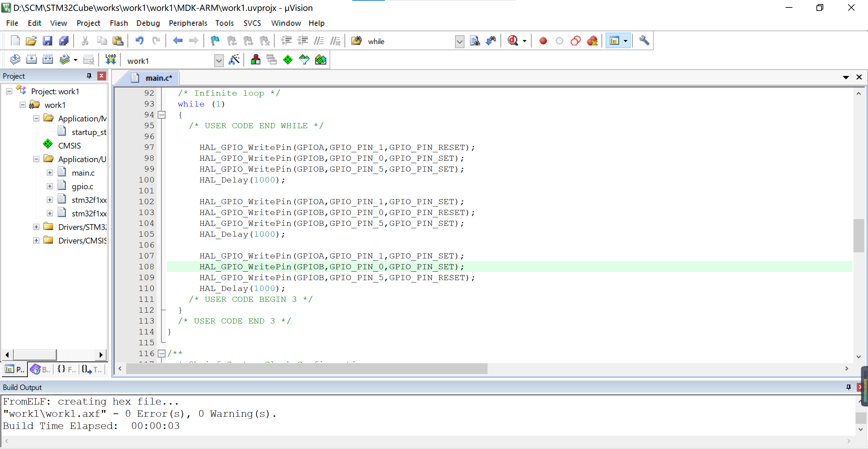This screenshot has width=868, height=449.
Task: Expand the Drivers/CMSIS folder
Action: [x=36, y=240]
